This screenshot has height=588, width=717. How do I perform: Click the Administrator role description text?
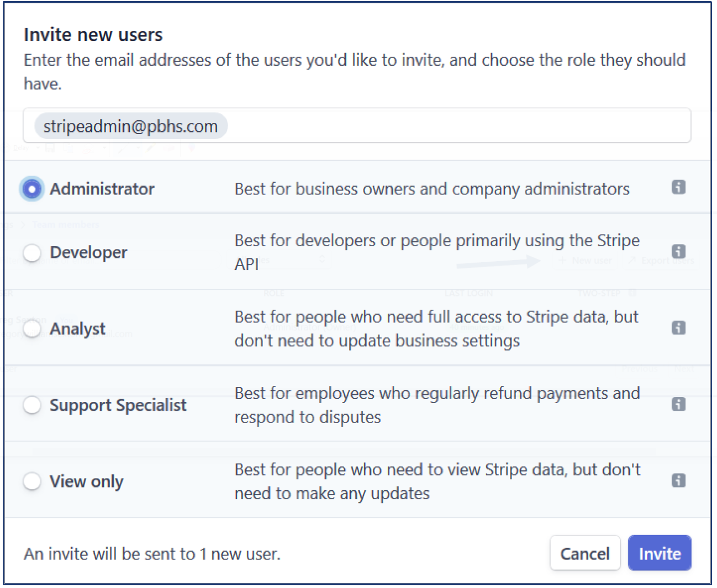[432, 189]
